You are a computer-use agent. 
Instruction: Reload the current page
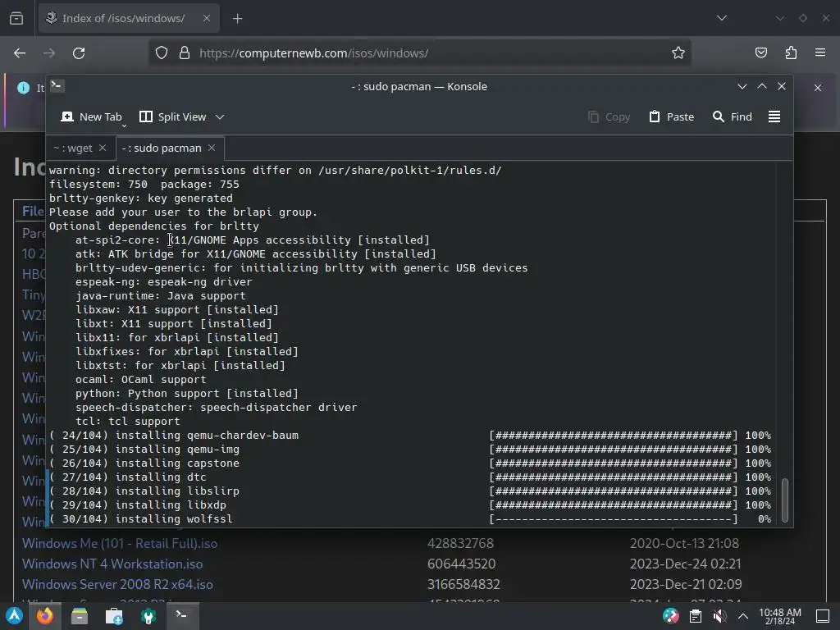pyautogui.click(x=79, y=53)
